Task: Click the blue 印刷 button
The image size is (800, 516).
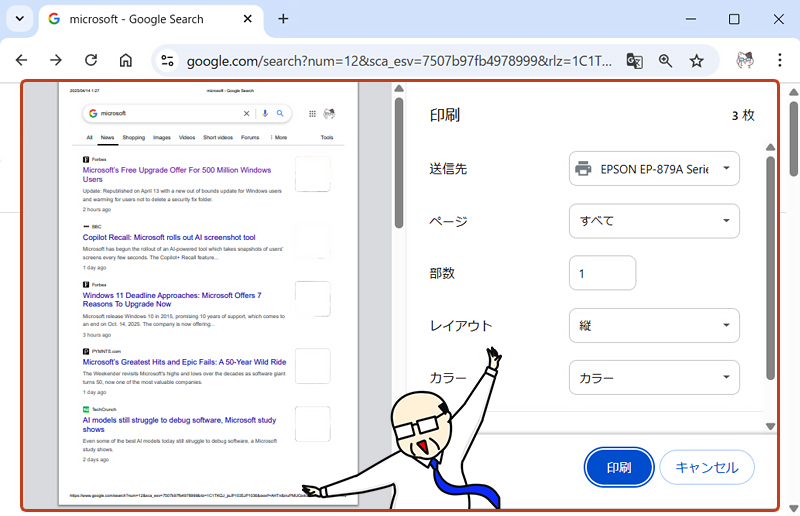Action: point(619,467)
